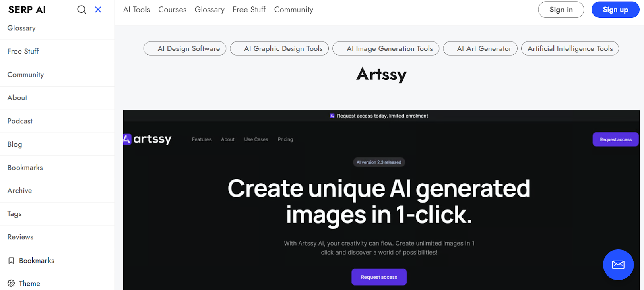644x290 pixels.
Task: Click Glossary in top navigation
Action: [209, 10]
